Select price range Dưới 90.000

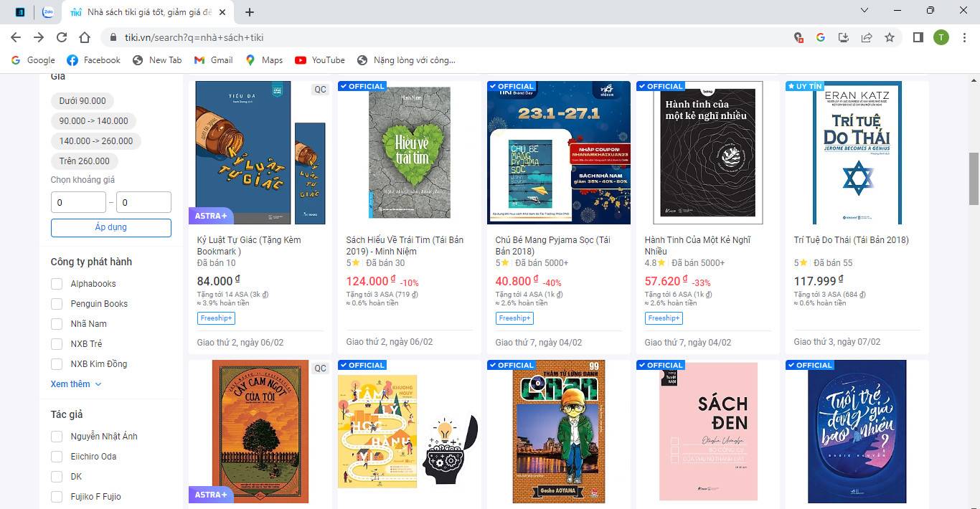click(x=83, y=101)
